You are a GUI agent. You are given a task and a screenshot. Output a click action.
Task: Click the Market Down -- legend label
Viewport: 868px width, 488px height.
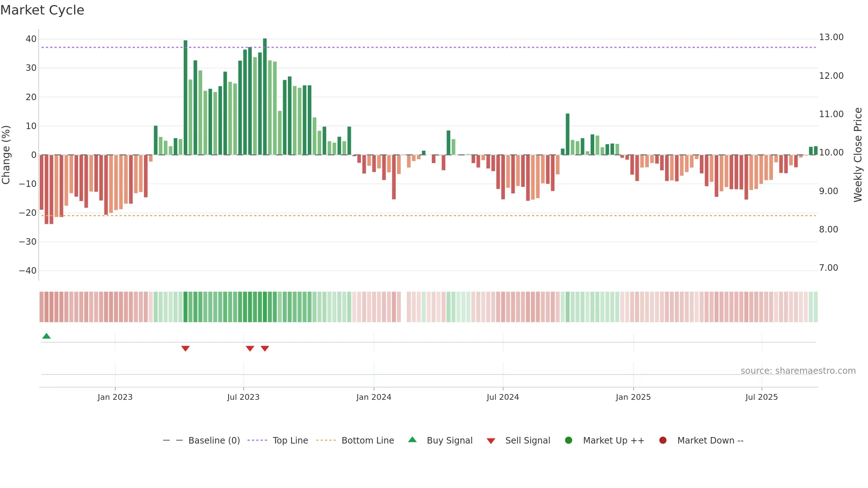point(710,440)
